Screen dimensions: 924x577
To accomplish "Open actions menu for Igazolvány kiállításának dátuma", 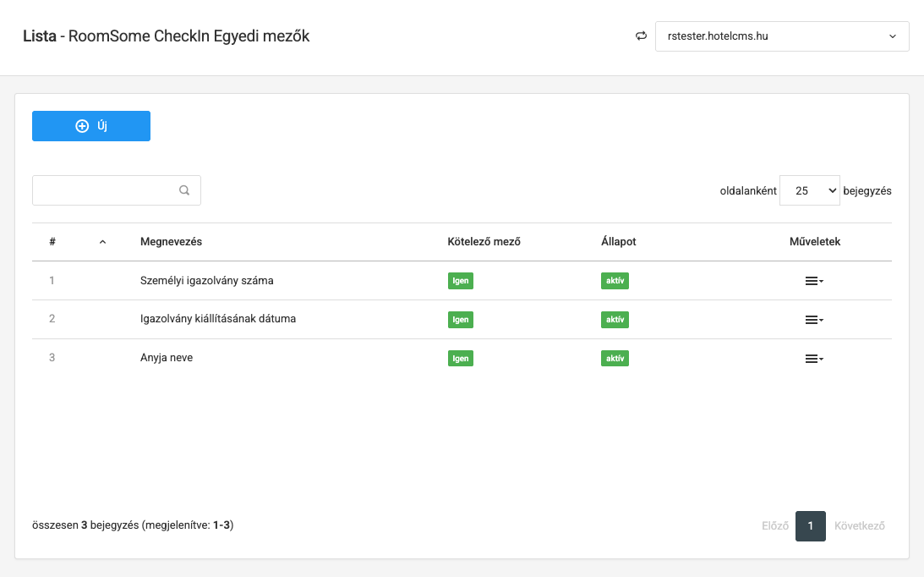I will coord(813,320).
